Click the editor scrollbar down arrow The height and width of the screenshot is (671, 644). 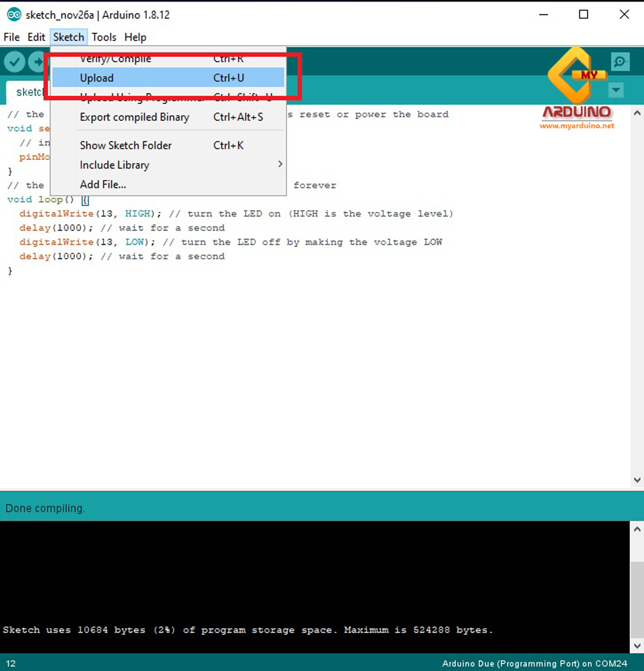638,480
